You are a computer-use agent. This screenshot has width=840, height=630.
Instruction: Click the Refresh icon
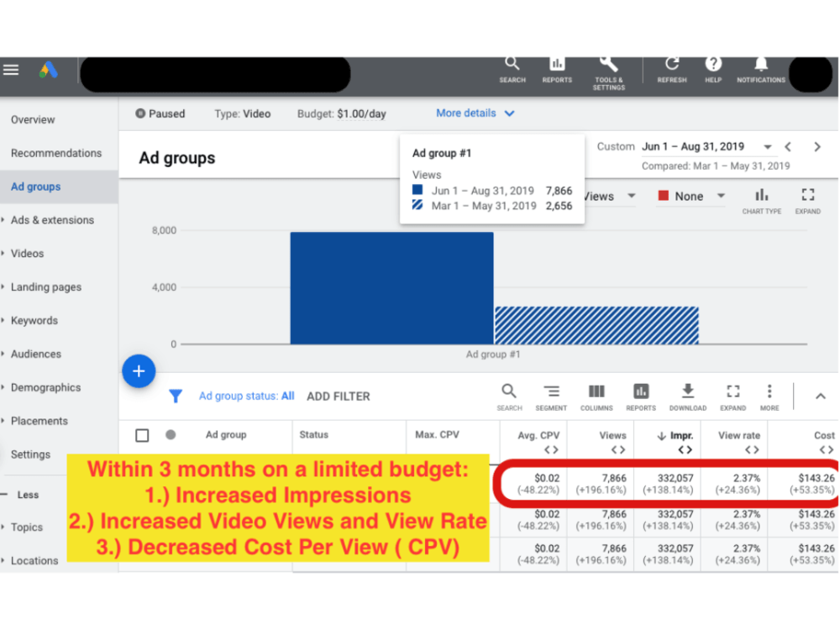tap(672, 71)
